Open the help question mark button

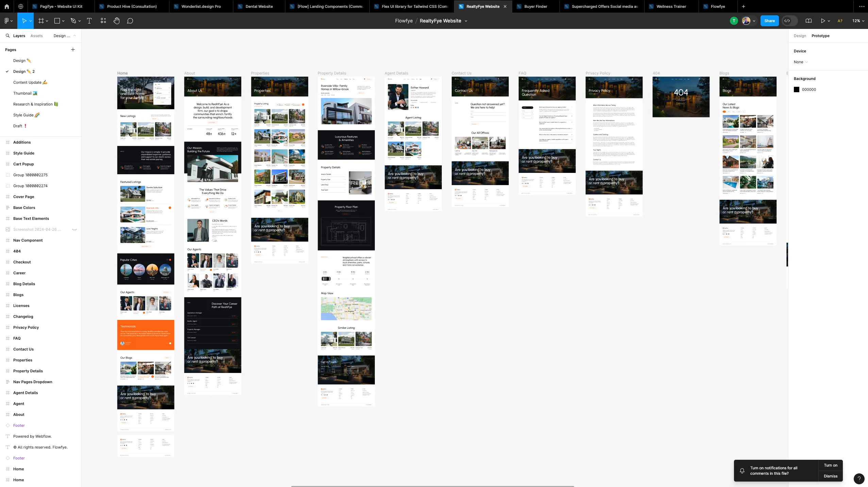click(859, 478)
